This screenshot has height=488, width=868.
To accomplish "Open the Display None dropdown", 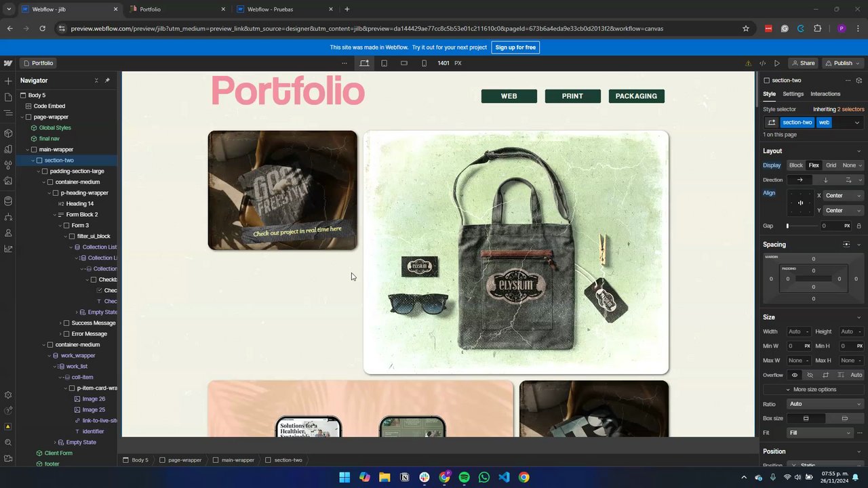I will 852,165.
